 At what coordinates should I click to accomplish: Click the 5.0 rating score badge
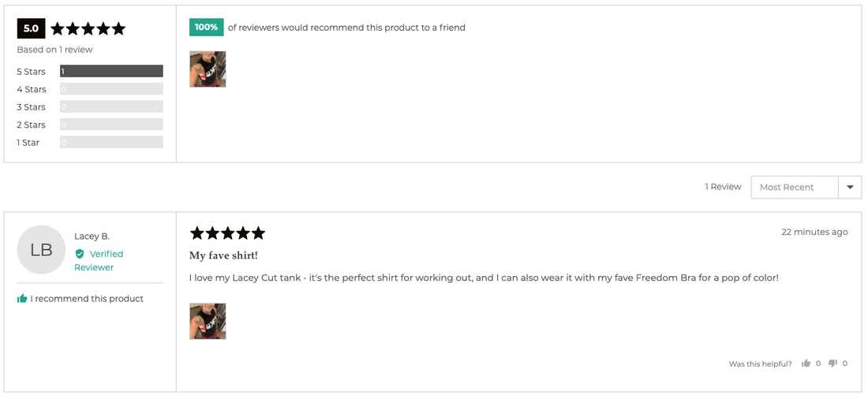point(31,28)
